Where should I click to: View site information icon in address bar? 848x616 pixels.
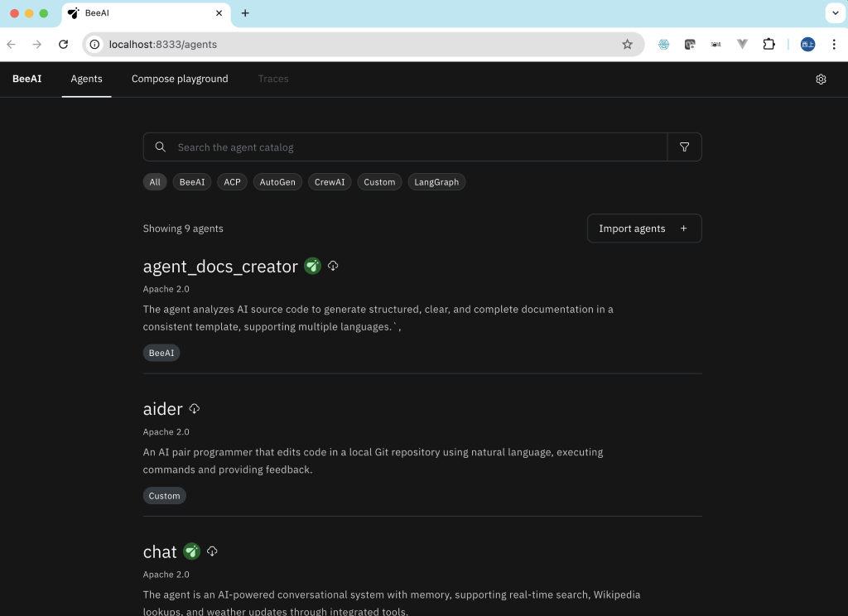click(x=94, y=45)
